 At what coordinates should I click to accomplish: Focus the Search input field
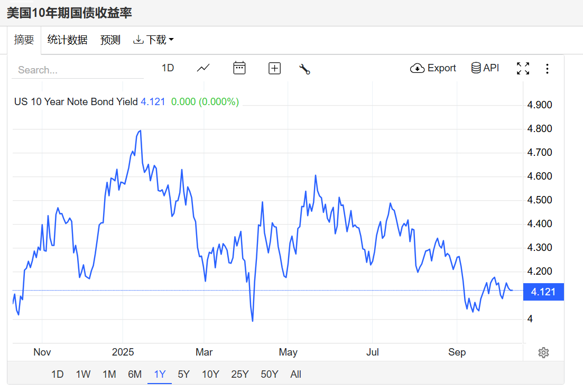(x=77, y=70)
